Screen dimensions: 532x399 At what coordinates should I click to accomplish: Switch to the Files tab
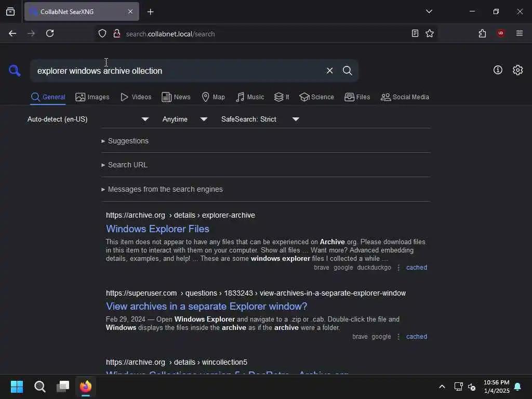pyautogui.click(x=357, y=97)
